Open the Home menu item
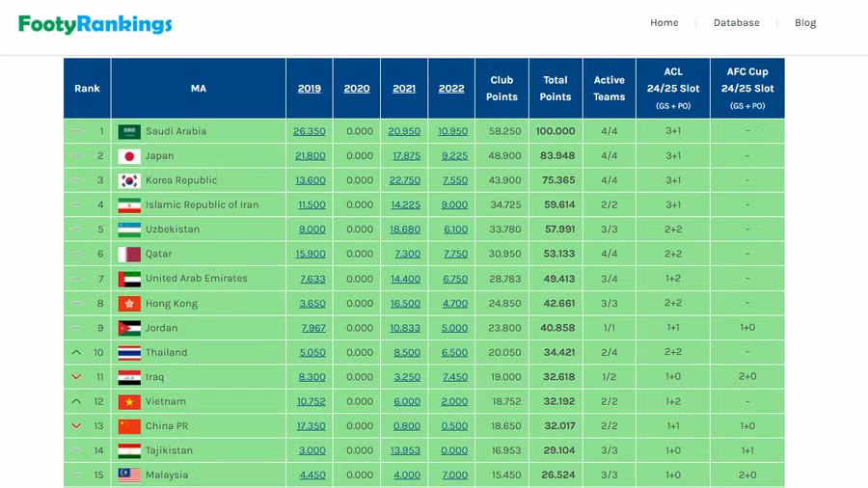The width and height of the screenshot is (868, 488). tap(664, 23)
